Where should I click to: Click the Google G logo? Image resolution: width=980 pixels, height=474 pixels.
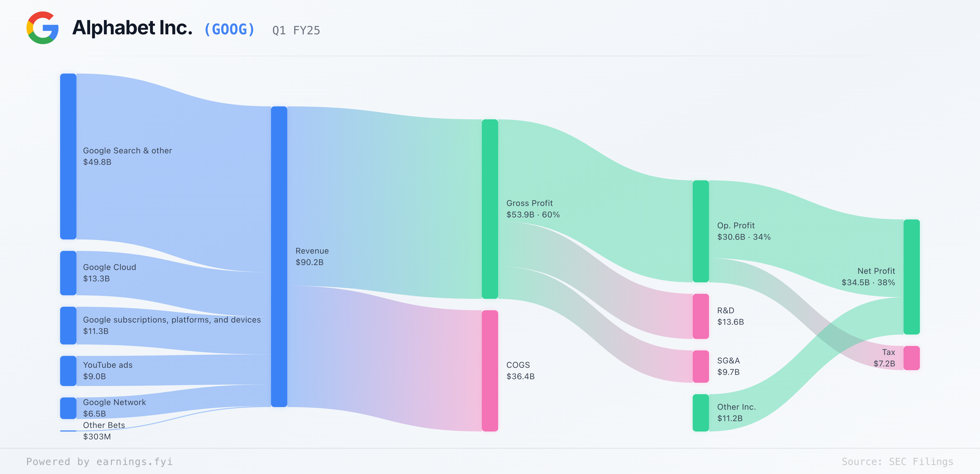coord(42,28)
